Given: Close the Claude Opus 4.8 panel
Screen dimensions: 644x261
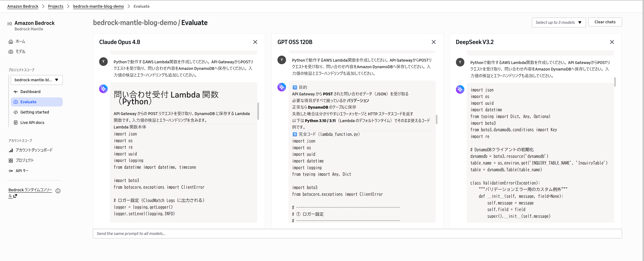Looking at the screenshot, I should 255,42.
